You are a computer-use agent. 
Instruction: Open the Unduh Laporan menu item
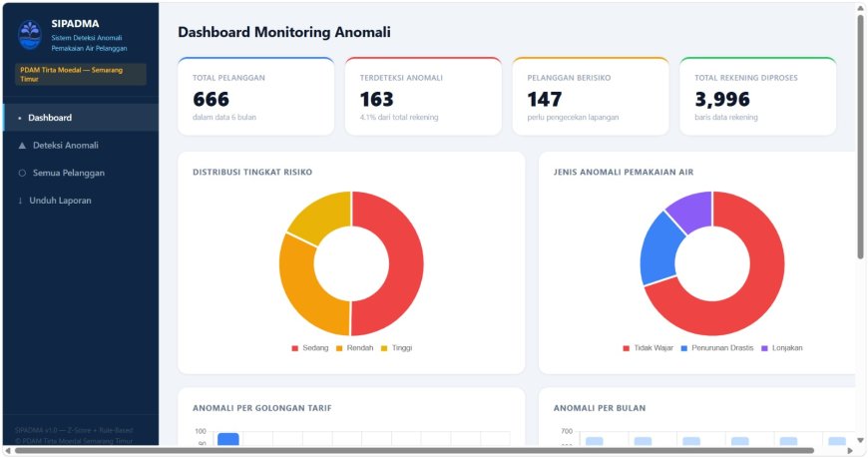coord(81,201)
